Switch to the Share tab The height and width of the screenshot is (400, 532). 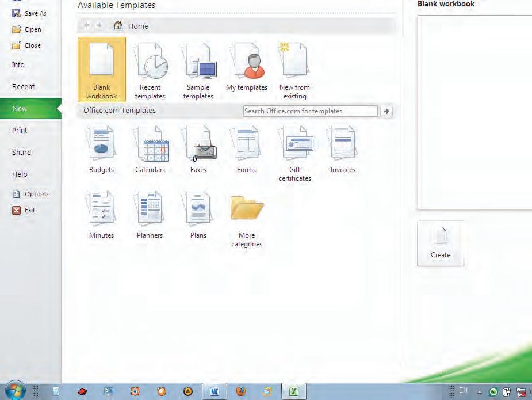coord(21,152)
